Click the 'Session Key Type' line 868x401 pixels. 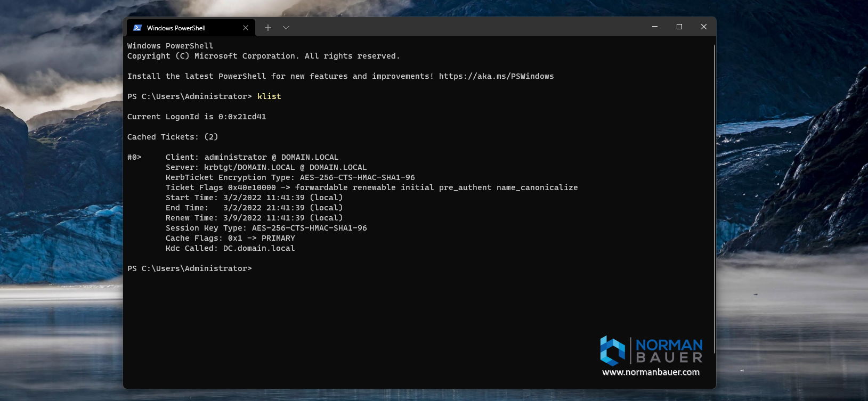click(x=266, y=228)
